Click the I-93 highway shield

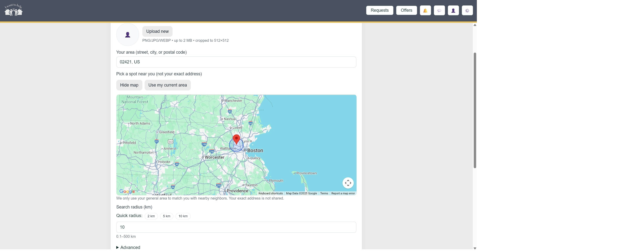[x=230, y=111]
